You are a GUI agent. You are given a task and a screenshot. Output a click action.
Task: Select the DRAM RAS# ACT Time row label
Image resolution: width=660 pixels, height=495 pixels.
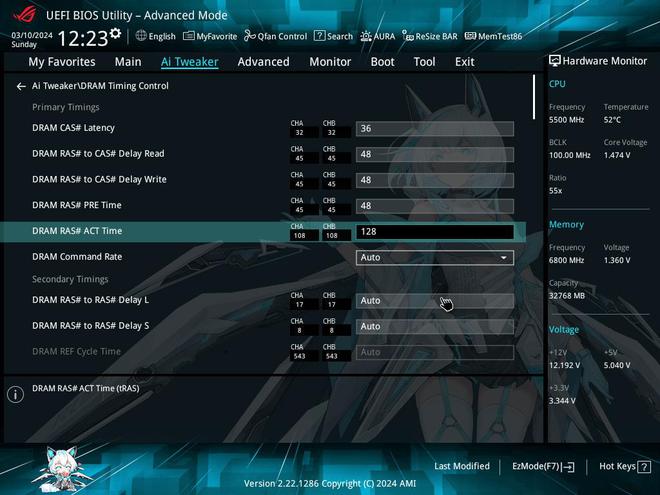[77, 231]
